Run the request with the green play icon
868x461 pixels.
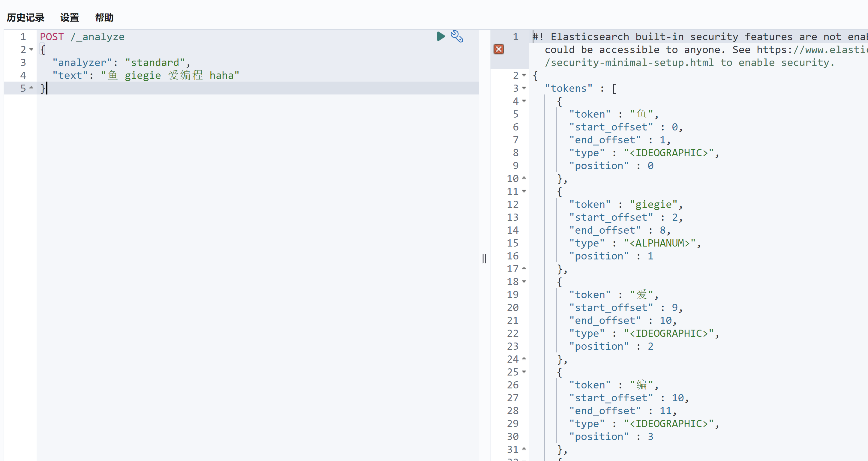(441, 36)
